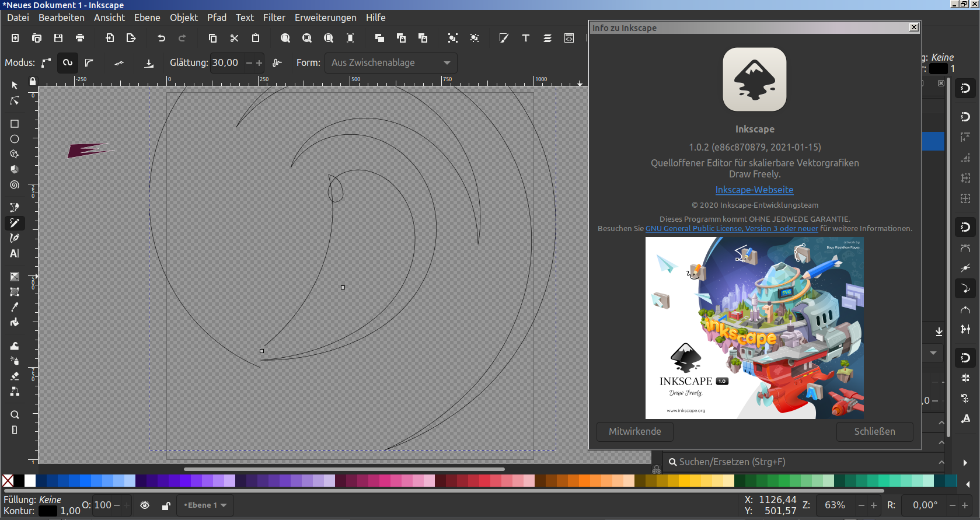Cut selection with the scissors icon
The image size is (980, 520).
pos(234,38)
